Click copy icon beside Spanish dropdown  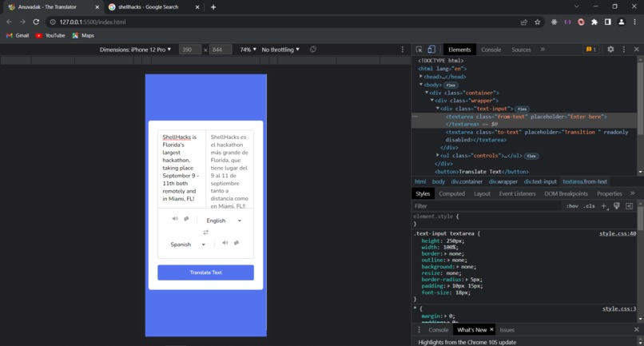237,243
